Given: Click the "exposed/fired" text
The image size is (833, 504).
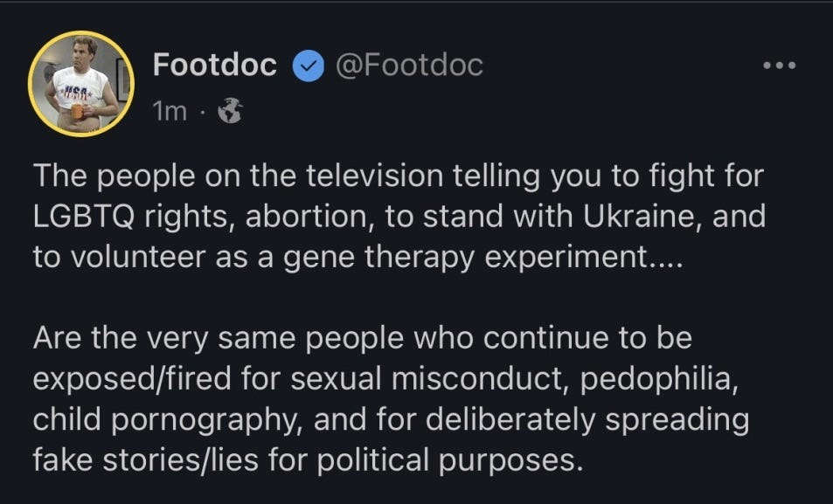Looking at the screenshot, I should 132,379.
